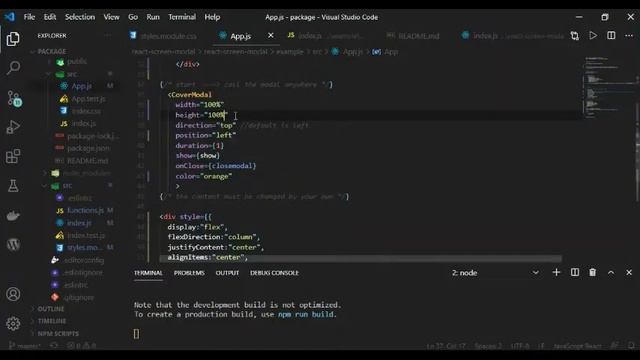Click the JavaScript React language mode

click(x=578, y=346)
